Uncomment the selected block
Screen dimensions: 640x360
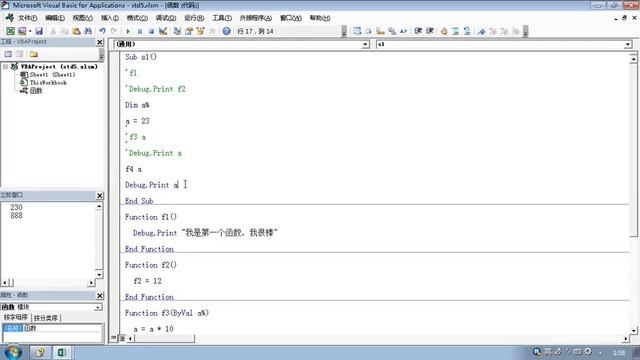point(467,31)
